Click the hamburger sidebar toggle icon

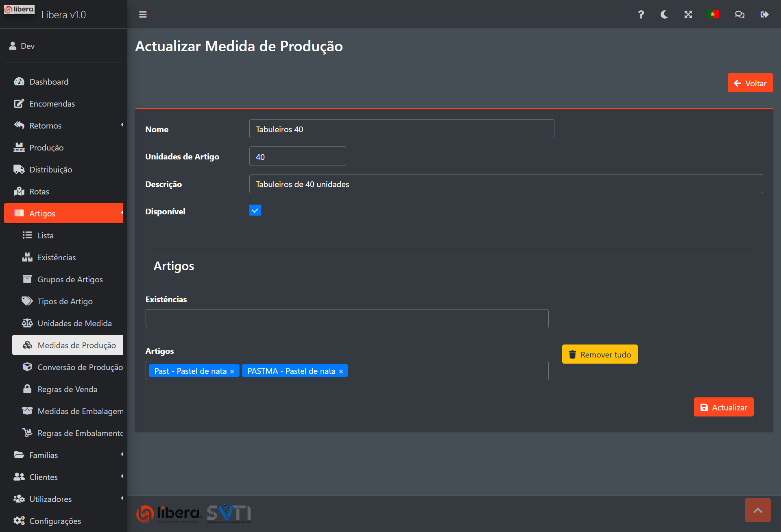point(143,15)
